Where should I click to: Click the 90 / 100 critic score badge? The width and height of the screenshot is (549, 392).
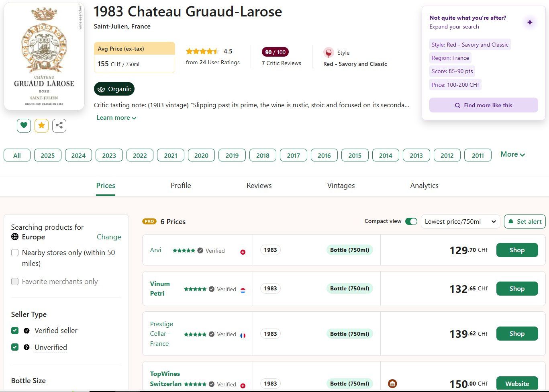coord(275,52)
